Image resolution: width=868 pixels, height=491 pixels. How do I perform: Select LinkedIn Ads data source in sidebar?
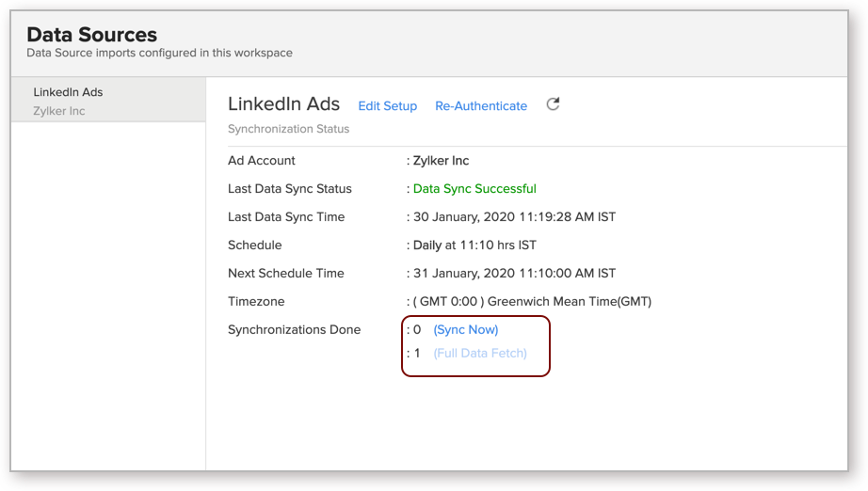108,101
